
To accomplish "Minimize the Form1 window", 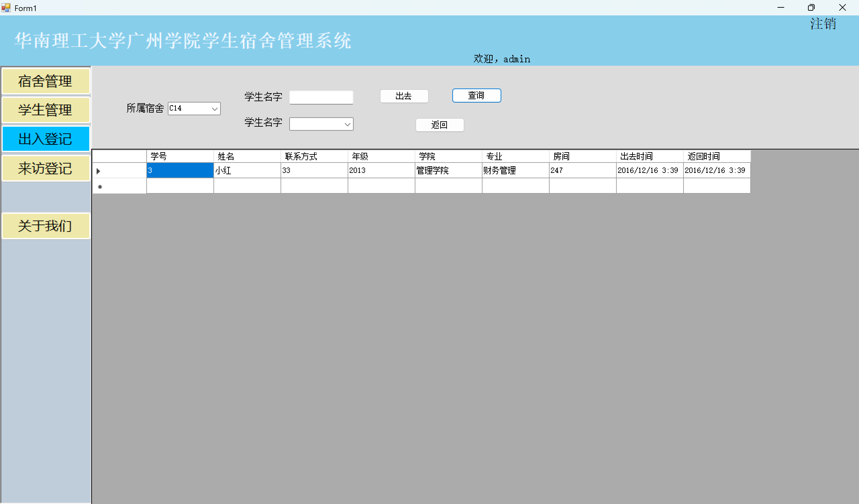I will [780, 7].
